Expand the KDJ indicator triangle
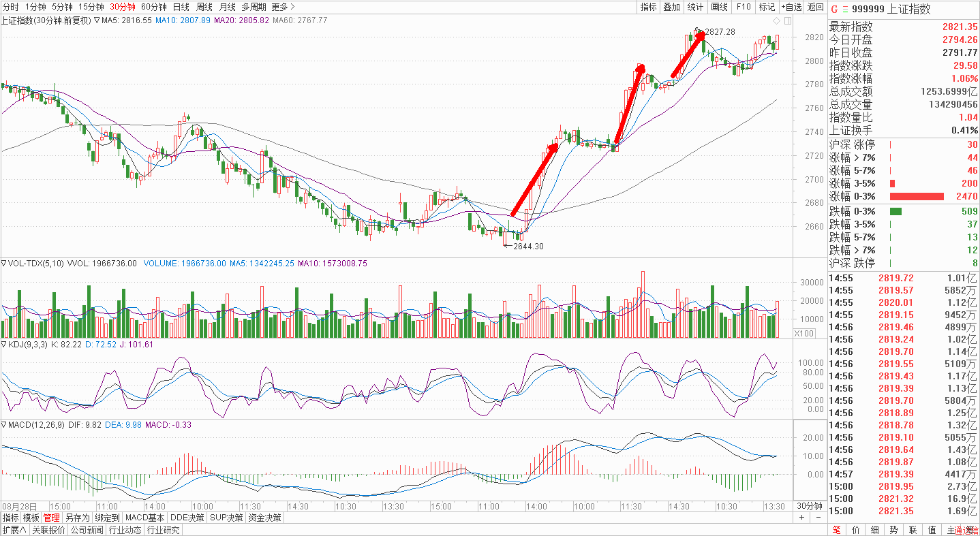The width and height of the screenshot is (980, 536). (3, 345)
